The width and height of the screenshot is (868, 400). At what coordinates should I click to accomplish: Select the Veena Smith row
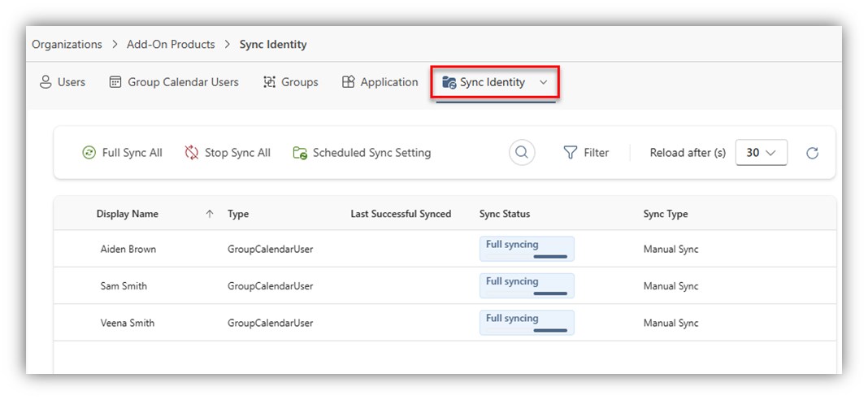[127, 323]
